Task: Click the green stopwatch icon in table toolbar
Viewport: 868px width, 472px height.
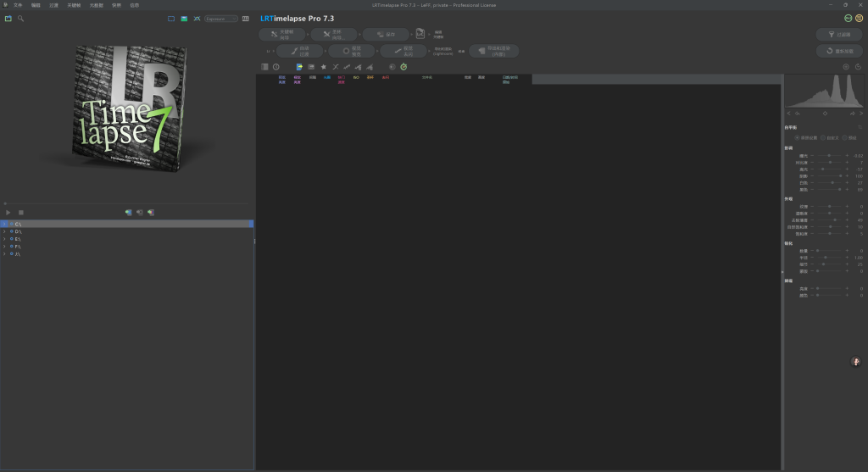Action: pos(403,66)
